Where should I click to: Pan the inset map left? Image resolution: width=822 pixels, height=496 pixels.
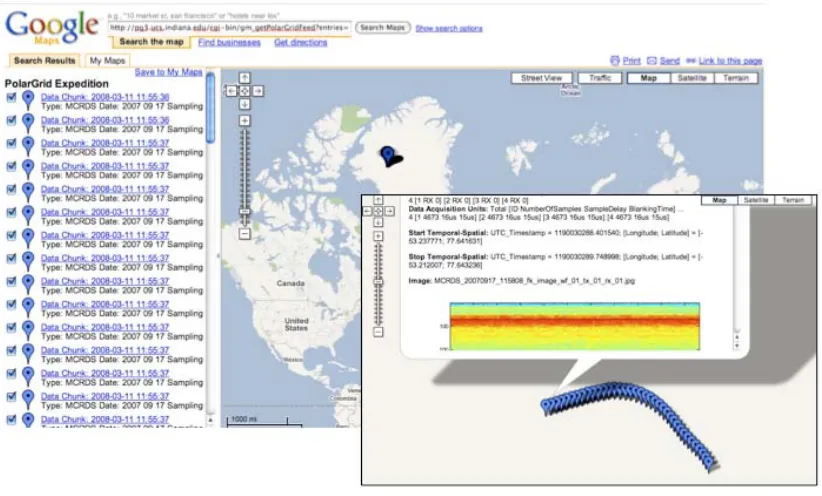[367, 211]
